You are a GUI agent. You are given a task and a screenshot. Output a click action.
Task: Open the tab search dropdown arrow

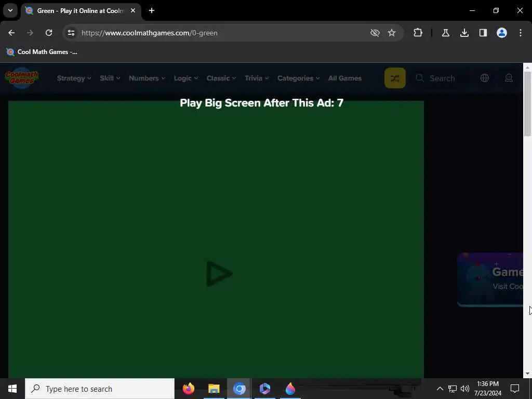click(x=10, y=10)
